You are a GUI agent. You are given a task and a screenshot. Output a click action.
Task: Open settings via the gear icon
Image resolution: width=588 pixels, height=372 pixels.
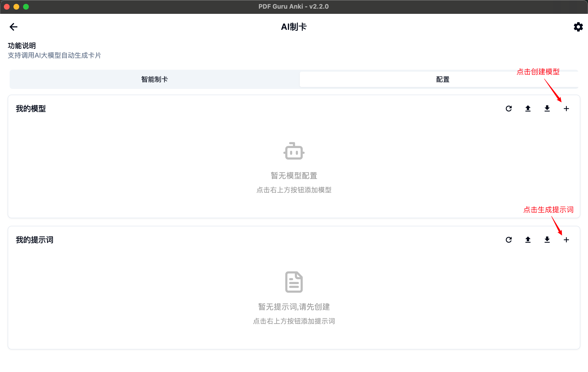578,27
